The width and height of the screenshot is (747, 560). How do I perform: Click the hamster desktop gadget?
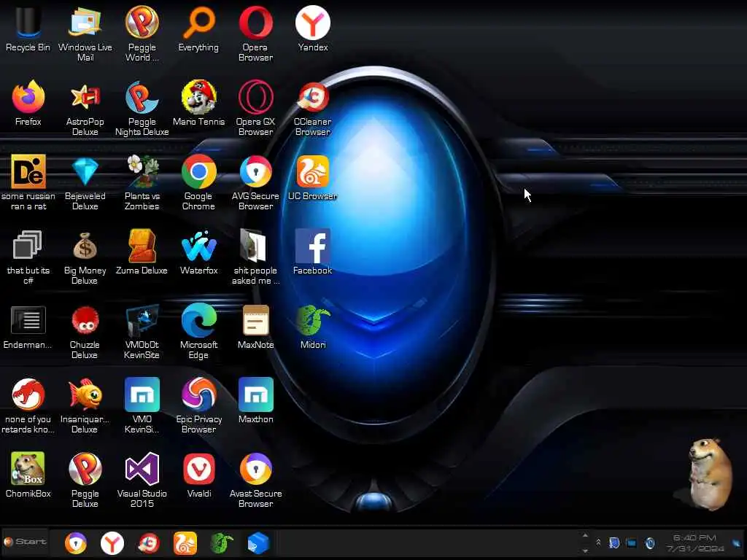[709, 474]
